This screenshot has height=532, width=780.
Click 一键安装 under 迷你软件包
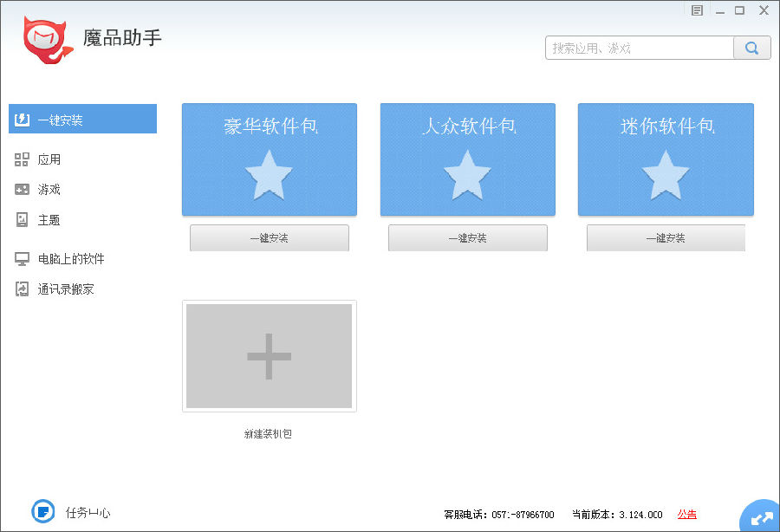pyautogui.click(x=666, y=237)
